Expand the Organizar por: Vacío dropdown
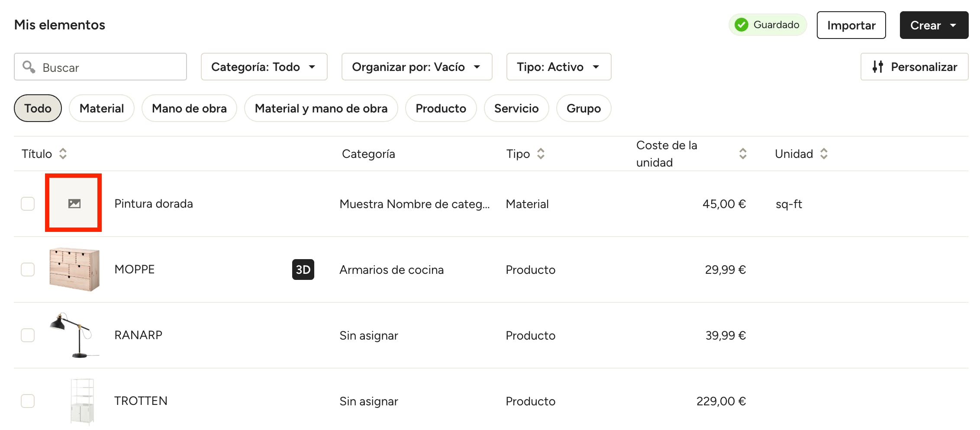The image size is (980, 430). click(x=416, y=67)
